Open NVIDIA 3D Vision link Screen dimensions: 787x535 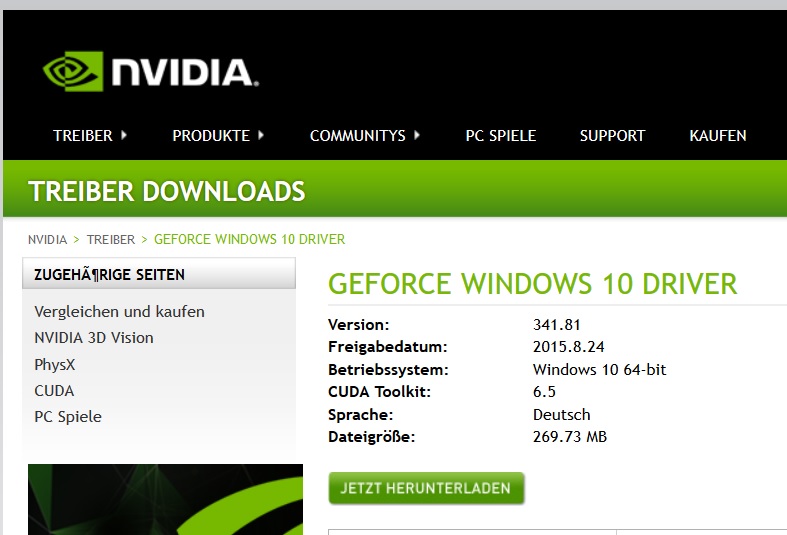tap(94, 338)
